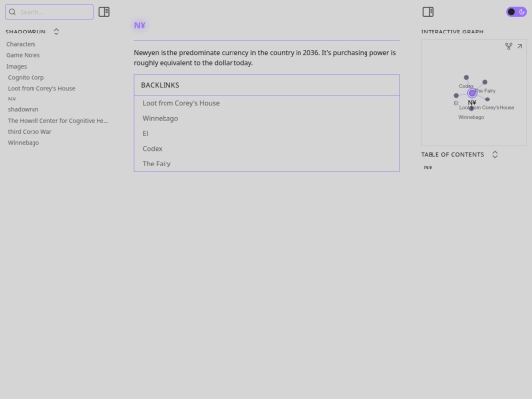The width and height of the screenshot is (532, 399).
Task: Open the Game Notes folder
Action: 23,55
